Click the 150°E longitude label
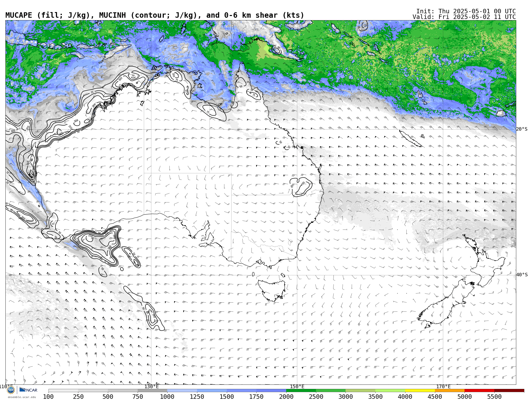The width and height of the screenshot is (532, 400). click(297, 386)
